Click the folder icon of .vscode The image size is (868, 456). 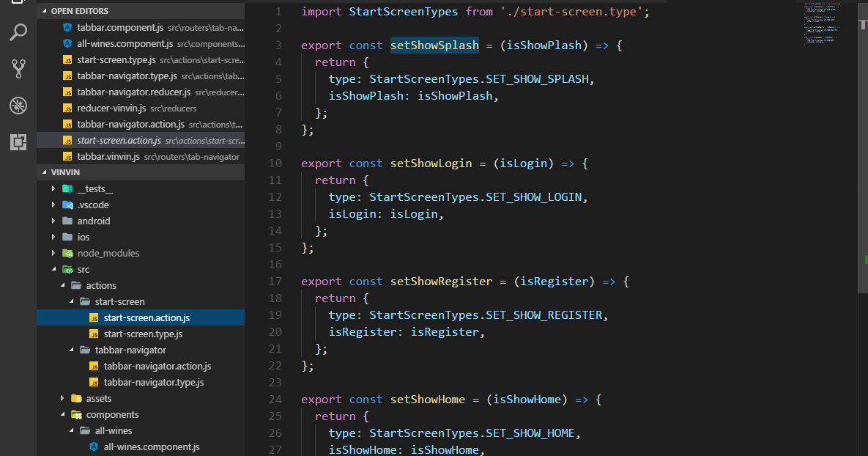(67, 205)
